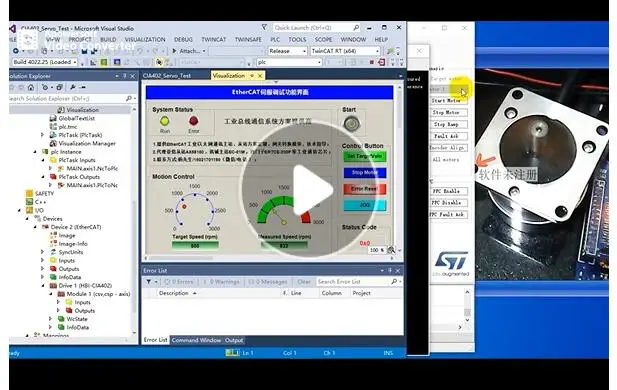
Task: Open the DEBUG menu
Action: click(x=183, y=40)
